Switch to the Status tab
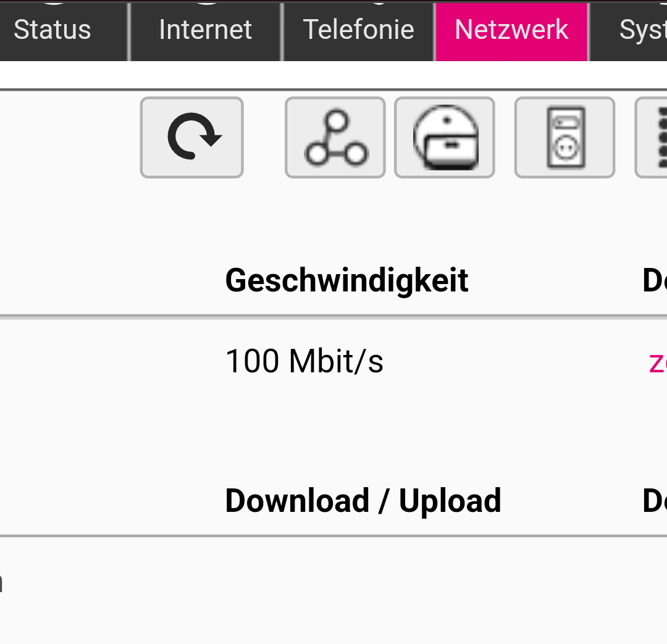The image size is (667, 644). click(x=52, y=30)
